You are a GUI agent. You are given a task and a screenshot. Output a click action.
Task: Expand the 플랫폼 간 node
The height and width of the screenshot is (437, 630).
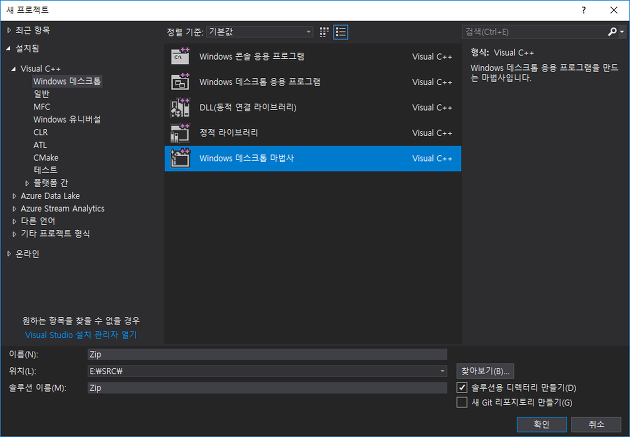[27, 183]
